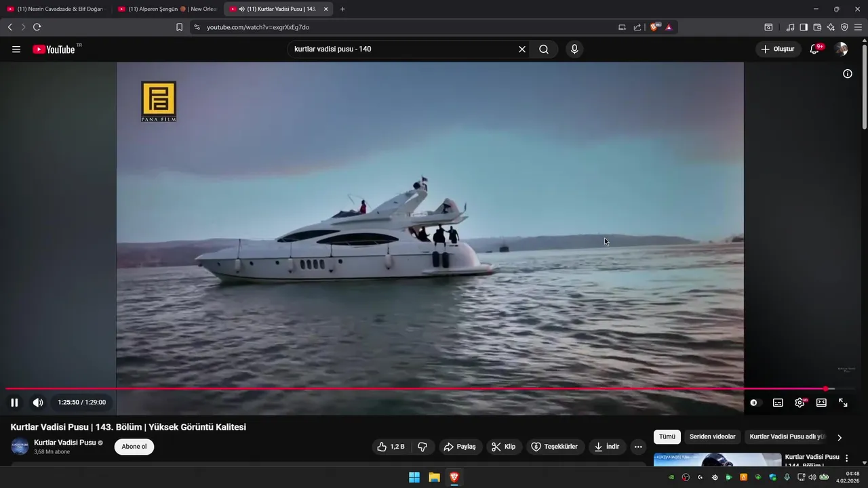This screenshot has width=868, height=488.
Task: Open Brave media playlist icon
Action: click(x=790, y=27)
